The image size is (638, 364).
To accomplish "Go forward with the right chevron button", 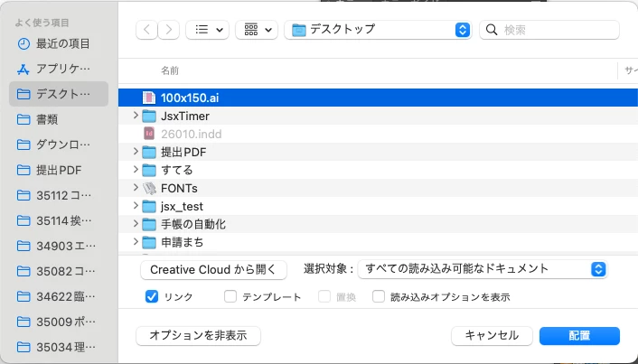I will 168,30.
